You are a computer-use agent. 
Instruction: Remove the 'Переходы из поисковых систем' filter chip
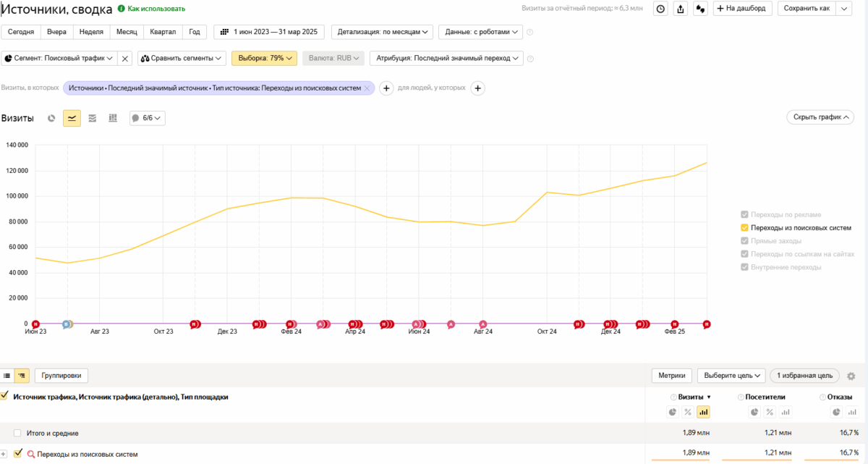pyautogui.click(x=367, y=88)
